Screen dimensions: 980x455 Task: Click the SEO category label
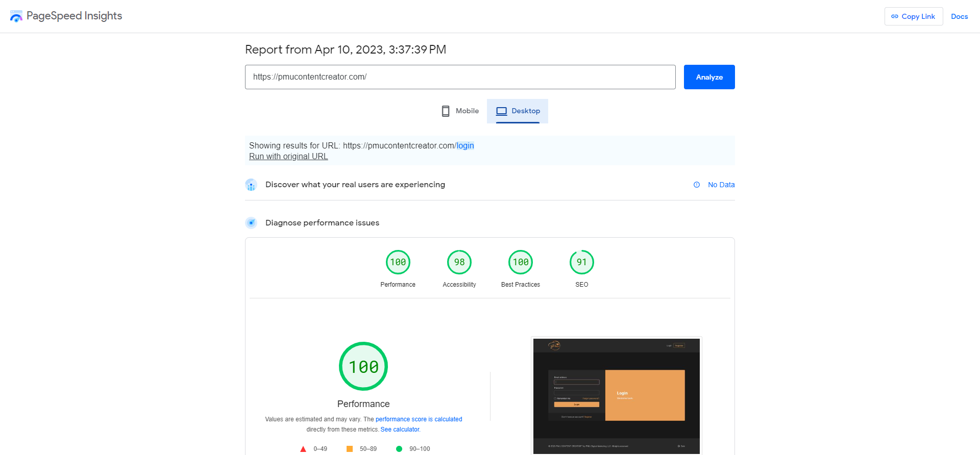click(x=581, y=285)
